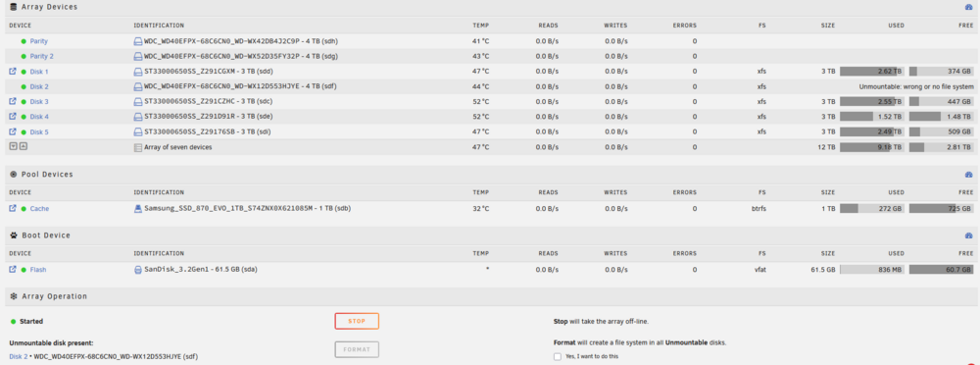Click the USB drive icon beside SanDisk_3.2Gen1
This screenshot has height=365, width=980.
click(x=139, y=270)
